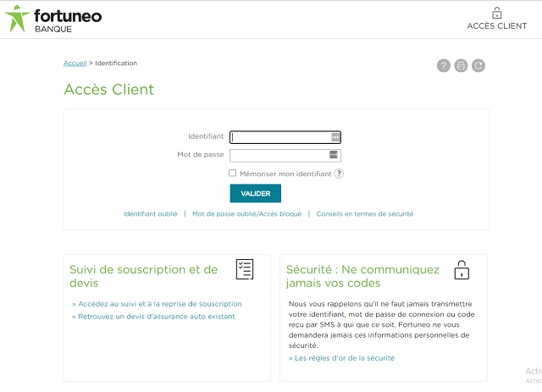This screenshot has width=542, height=392.
Task: Click help icon beside Mémoriser mon identifiant
Action: pyautogui.click(x=339, y=174)
